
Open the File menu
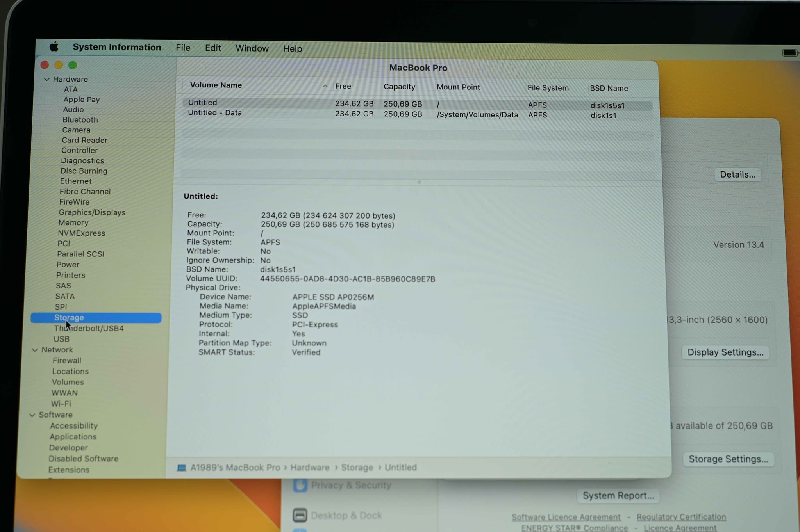pyautogui.click(x=183, y=48)
